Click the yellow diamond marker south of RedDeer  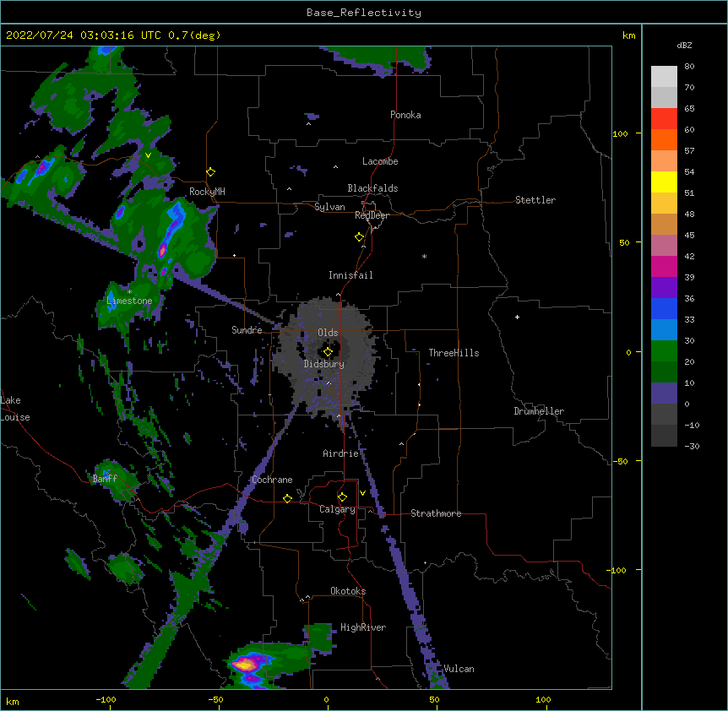[360, 237]
